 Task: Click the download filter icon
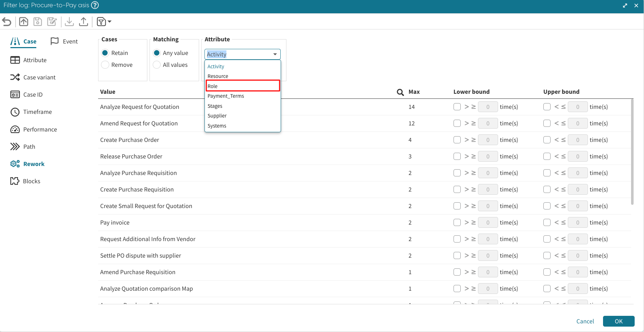(x=69, y=22)
